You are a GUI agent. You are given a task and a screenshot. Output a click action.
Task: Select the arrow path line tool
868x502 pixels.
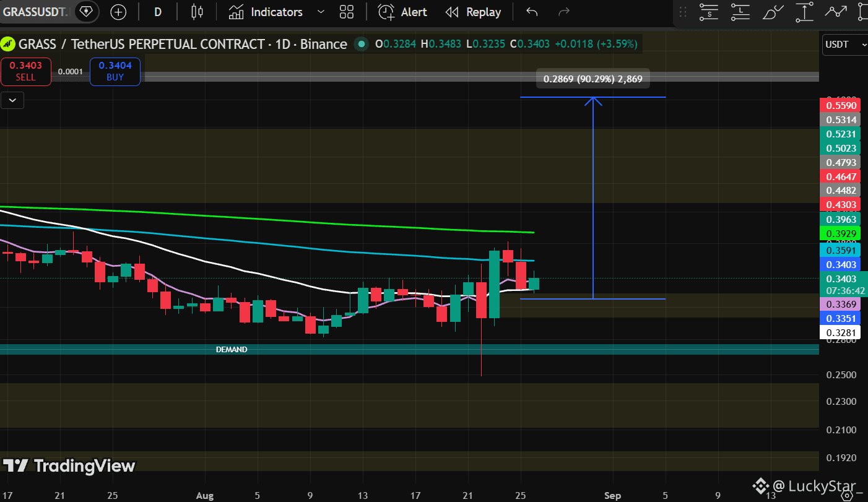(x=836, y=12)
